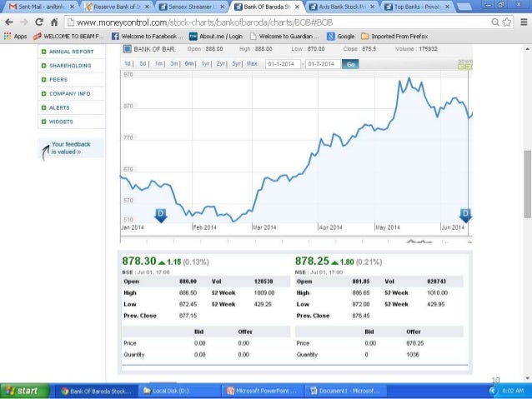Click the scrollbar up arrow
The image size is (532, 399).
tap(527, 49)
